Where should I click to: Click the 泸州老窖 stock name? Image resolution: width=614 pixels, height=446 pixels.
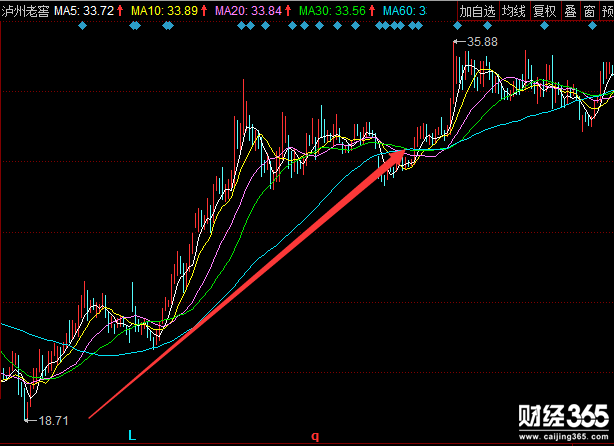(x=25, y=11)
